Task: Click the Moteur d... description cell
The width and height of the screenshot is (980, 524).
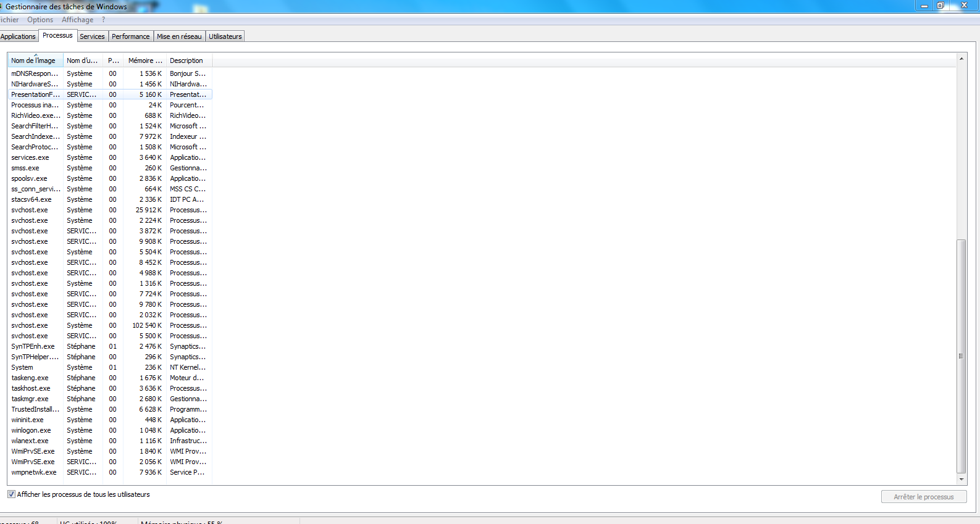Action: (x=186, y=378)
